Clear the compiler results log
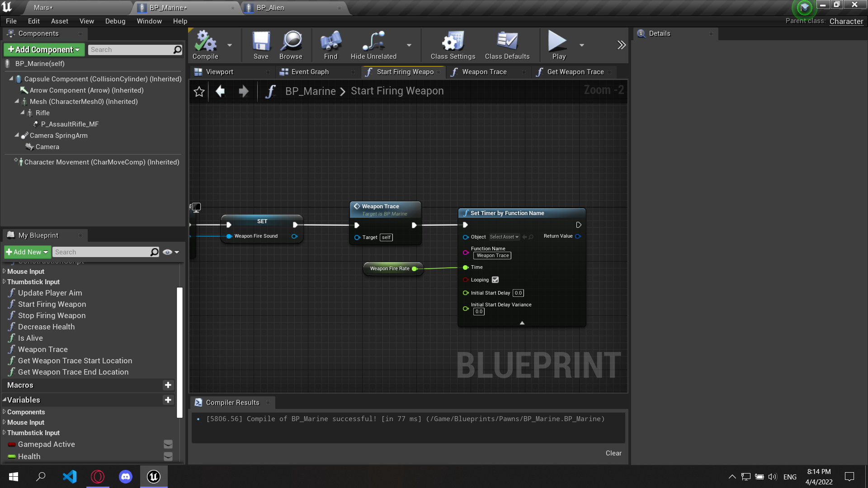The height and width of the screenshot is (488, 868). [613, 453]
